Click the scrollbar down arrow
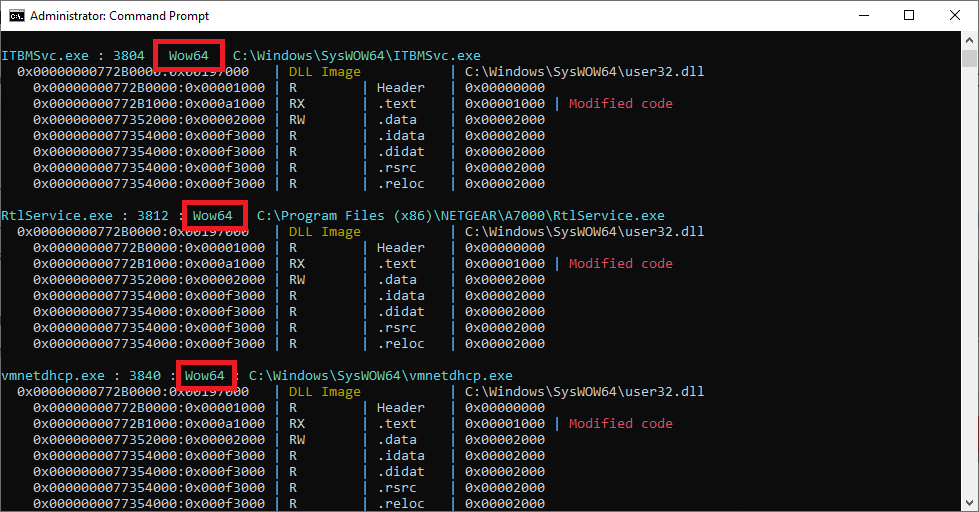This screenshot has width=979, height=512. point(969,503)
